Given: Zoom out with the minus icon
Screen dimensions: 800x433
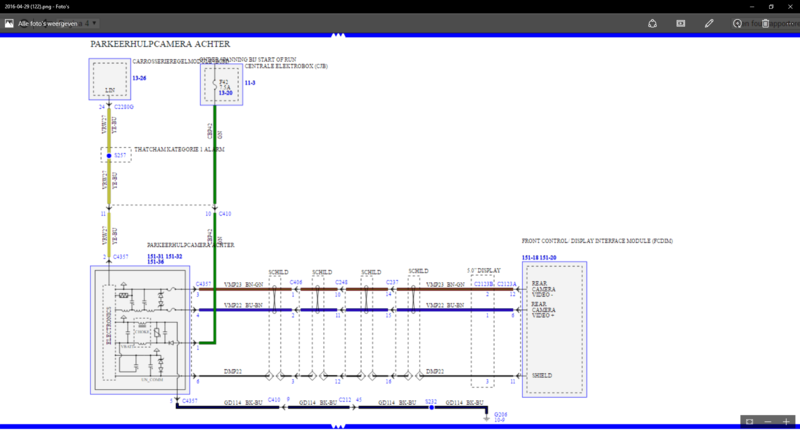Looking at the screenshot, I should 766,422.
